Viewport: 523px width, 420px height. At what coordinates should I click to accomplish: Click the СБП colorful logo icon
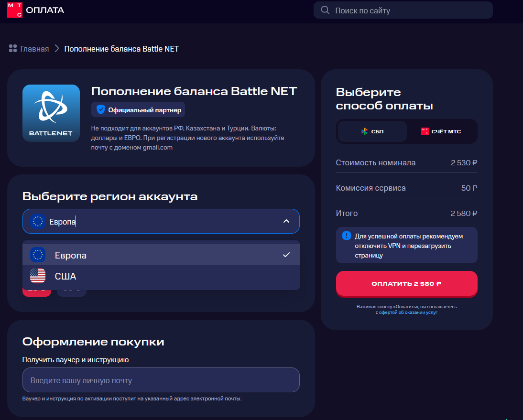click(x=365, y=131)
